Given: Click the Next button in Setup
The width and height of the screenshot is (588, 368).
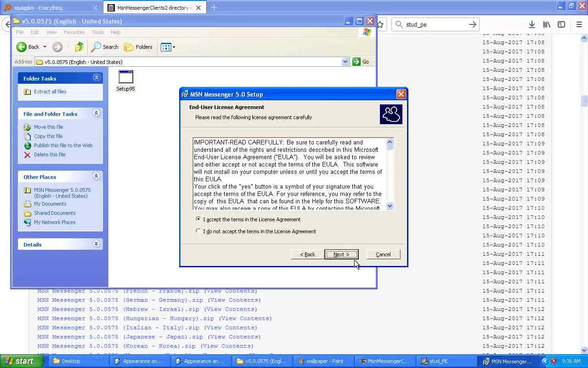Looking at the screenshot, I should pos(341,254).
